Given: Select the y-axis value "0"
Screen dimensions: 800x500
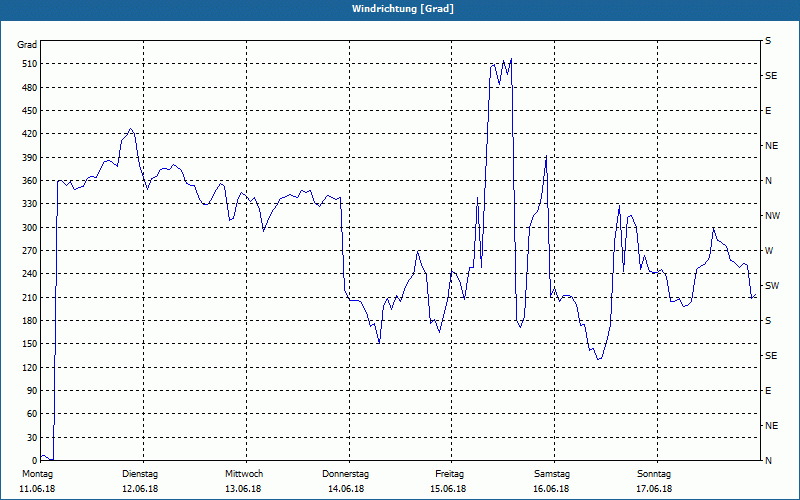Looking at the screenshot, I should [35, 461].
